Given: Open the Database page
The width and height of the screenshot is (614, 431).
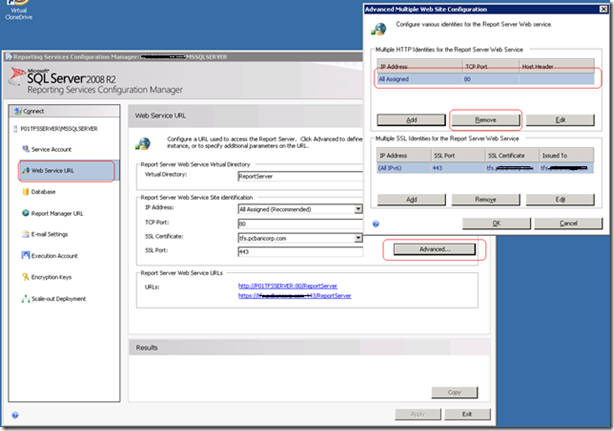Looking at the screenshot, I should coord(43,192).
